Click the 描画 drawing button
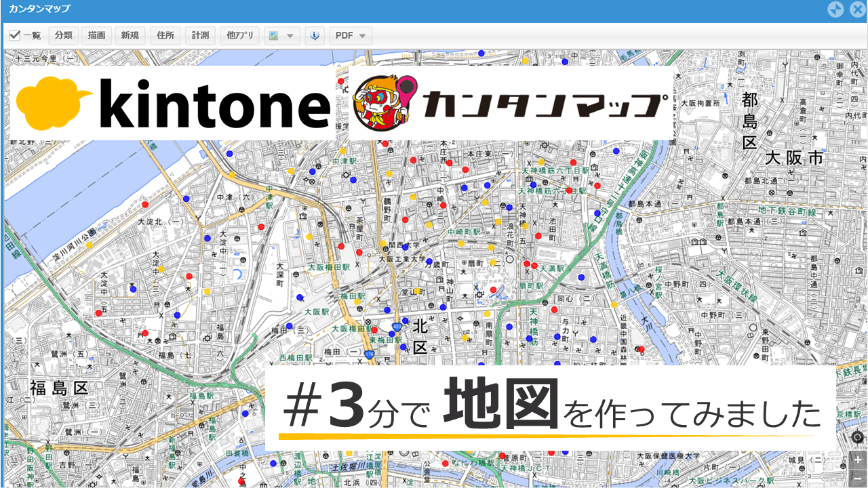The image size is (868, 488). 97,36
